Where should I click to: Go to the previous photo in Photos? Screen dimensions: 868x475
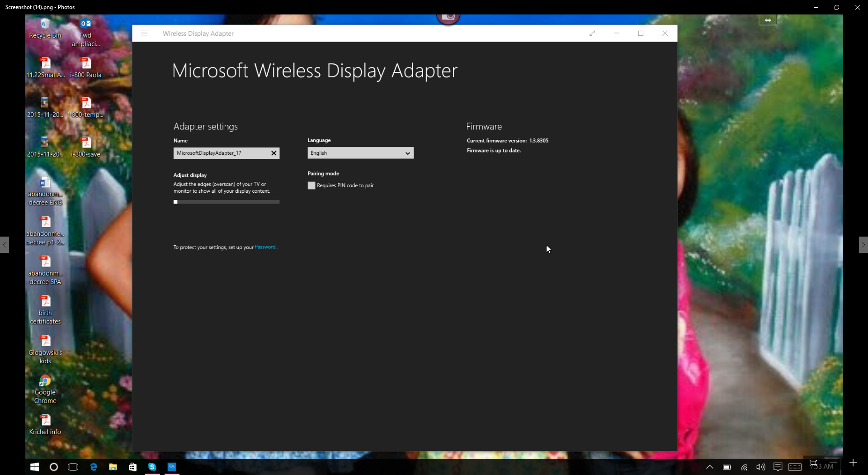(5, 245)
